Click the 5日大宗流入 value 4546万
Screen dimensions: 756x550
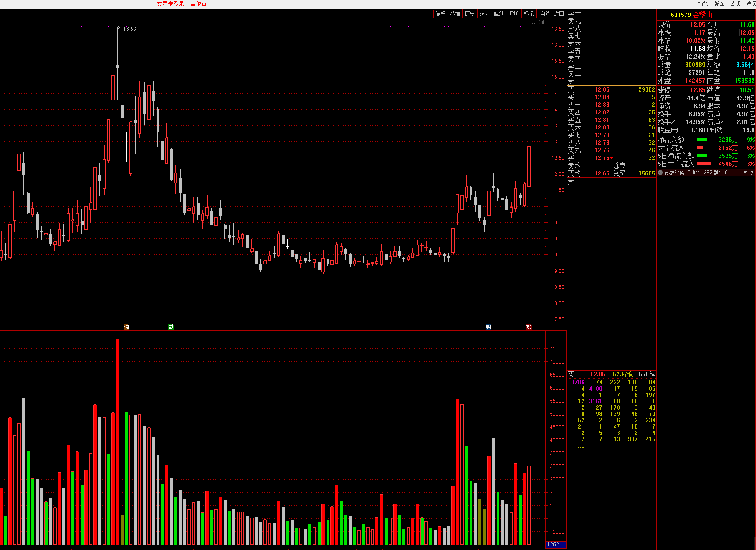click(728, 164)
